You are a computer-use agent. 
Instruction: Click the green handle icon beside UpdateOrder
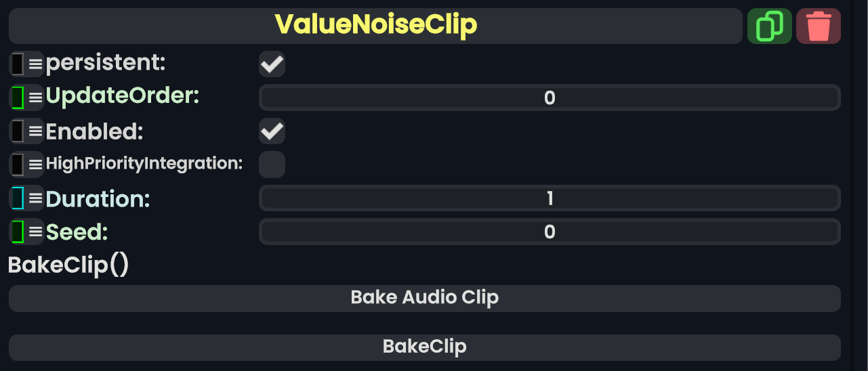[x=26, y=97]
